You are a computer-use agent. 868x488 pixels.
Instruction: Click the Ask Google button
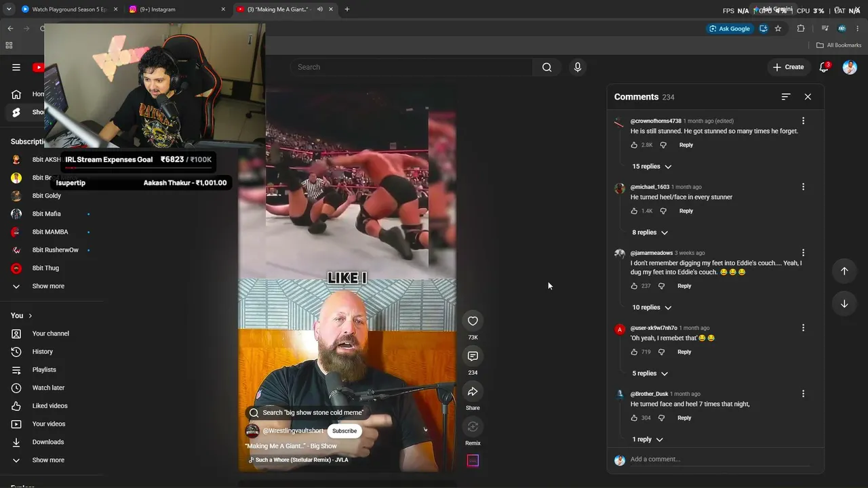pyautogui.click(x=730, y=28)
